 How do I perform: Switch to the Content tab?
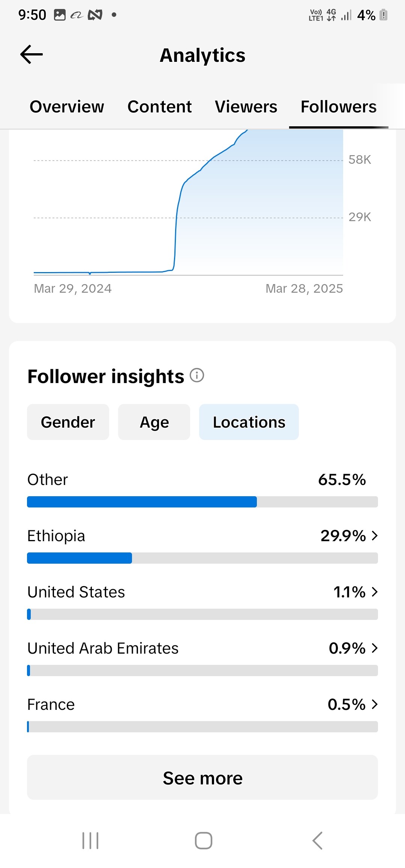159,107
